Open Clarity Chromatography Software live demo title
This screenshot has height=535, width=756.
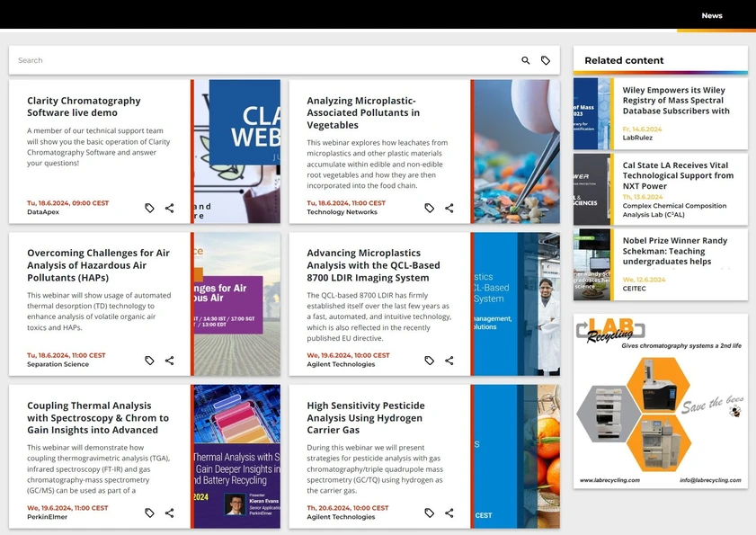[x=84, y=107]
